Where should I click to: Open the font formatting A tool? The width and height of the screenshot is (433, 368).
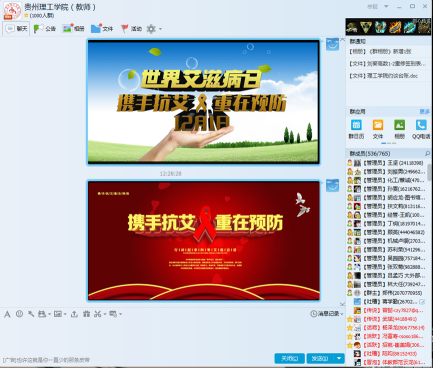pos(7,314)
